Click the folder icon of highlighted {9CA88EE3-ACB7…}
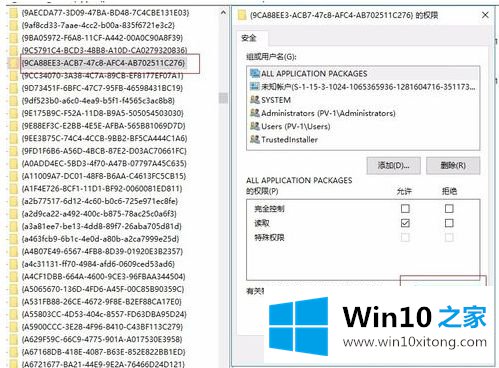 click(x=13, y=63)
